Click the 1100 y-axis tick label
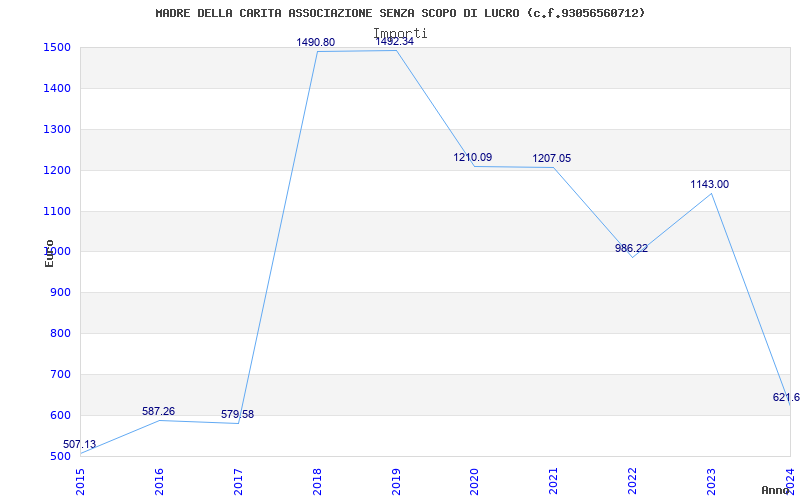Screen dimensions: 800x500 57,211
